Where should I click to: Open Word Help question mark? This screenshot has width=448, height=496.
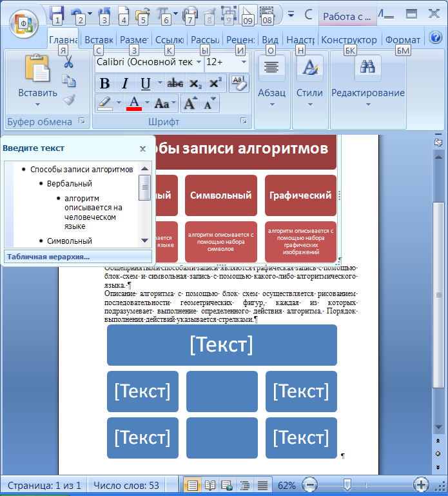pos(435,37)
